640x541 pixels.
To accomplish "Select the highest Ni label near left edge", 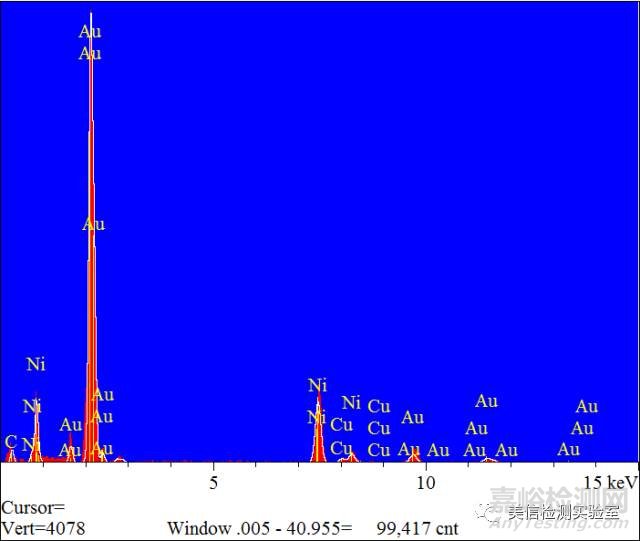I will [36, 365].
